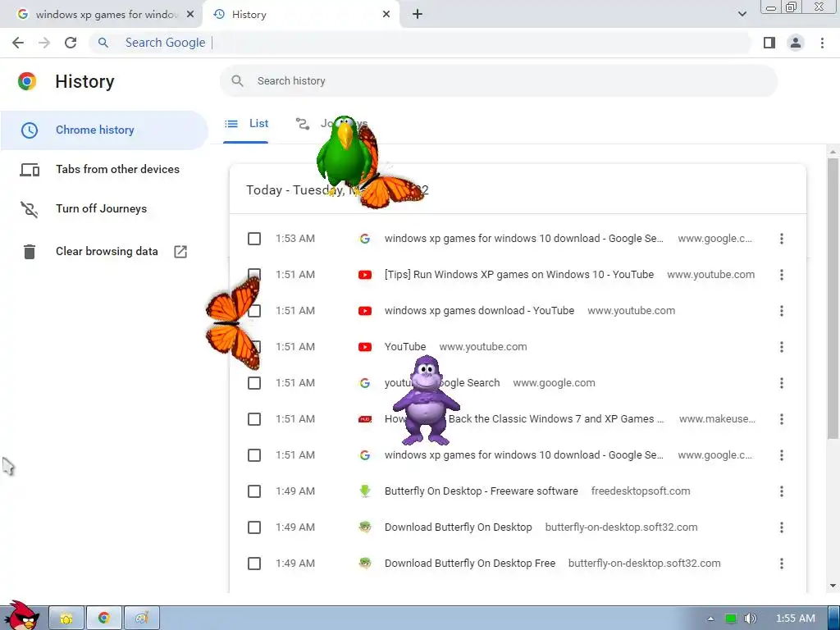Image resolution: width=840 pixels, height=630 pixels.
Task: Click the purple gorilla desktop character
Action: [427, 400]
